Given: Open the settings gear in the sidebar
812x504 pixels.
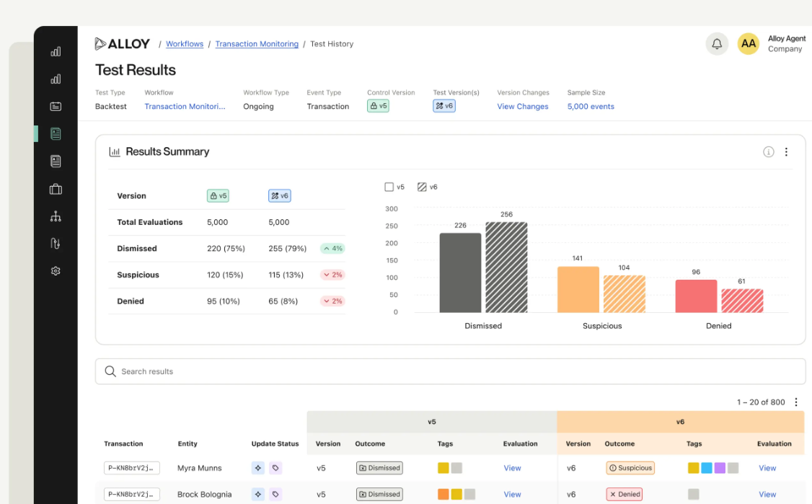Looking at the screenshot, I should pyautogui.click(x=56, y=271).
